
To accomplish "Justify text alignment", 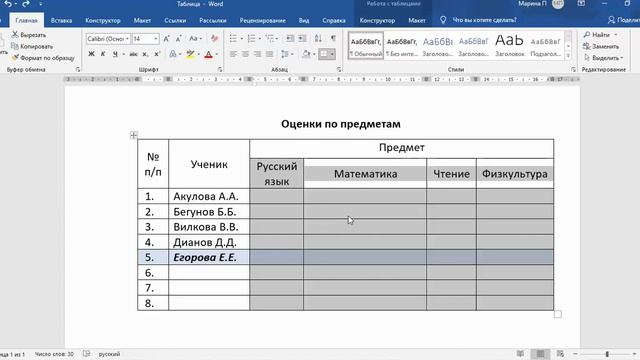I will (x=269, y=54).
